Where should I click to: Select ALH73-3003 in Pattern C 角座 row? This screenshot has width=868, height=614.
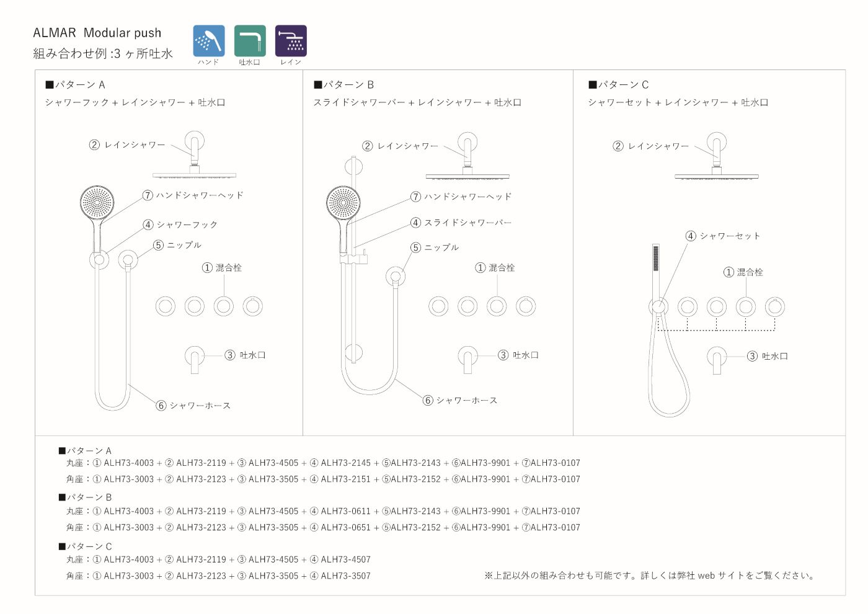pos(129,576)
